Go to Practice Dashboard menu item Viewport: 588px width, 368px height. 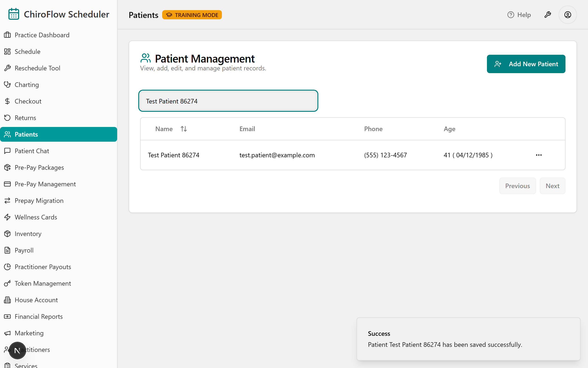59,35
